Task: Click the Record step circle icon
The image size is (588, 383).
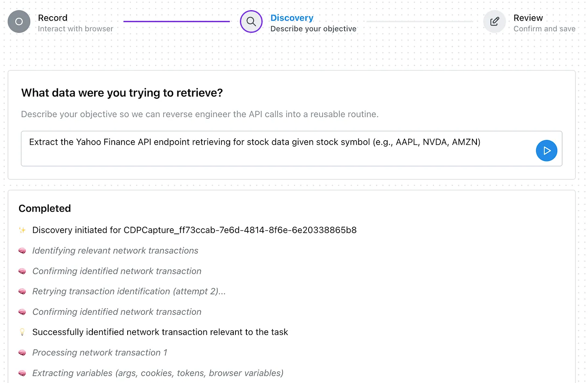Action: click(19, 21)
